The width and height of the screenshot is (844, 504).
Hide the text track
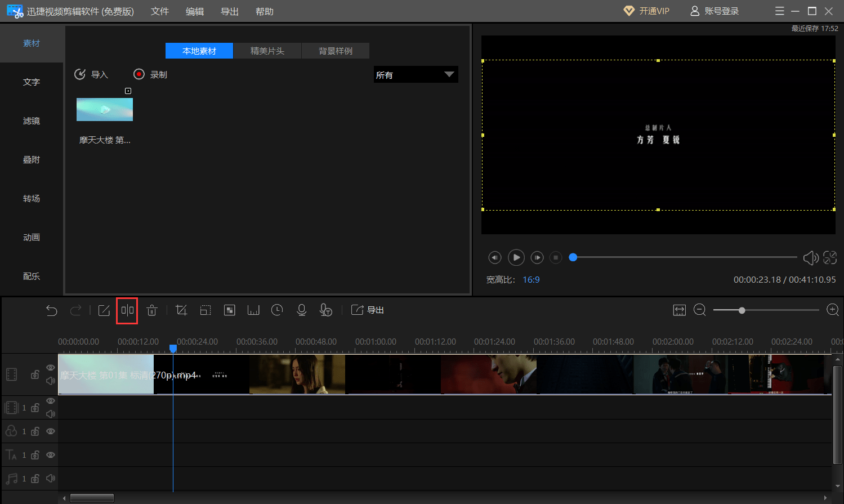[x=50, y=455]
